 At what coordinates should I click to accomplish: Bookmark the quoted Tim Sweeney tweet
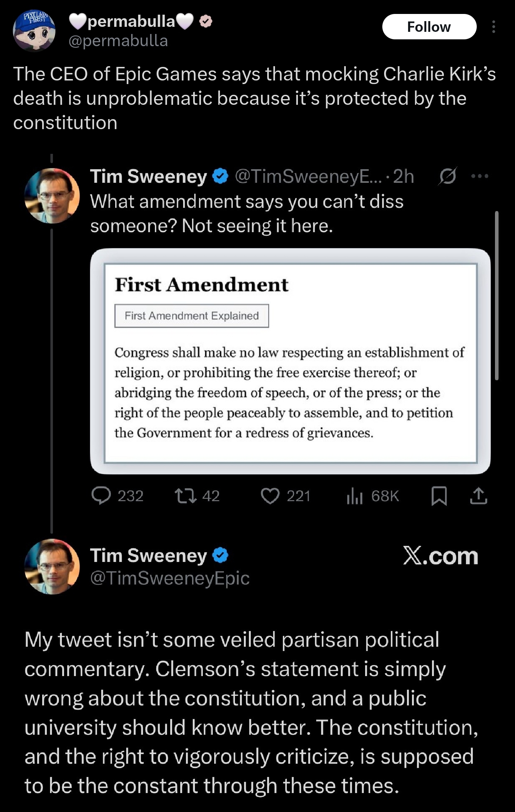(439, 497)
